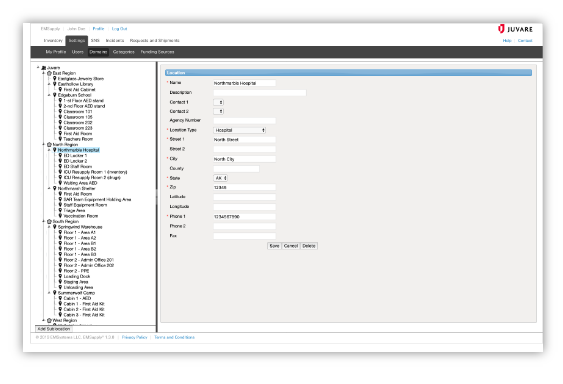The image size is (563, 384).
Task: Select the Floor 2 - Admin Office 201 row
Action: pyautogui.click(x=89, y=260)
